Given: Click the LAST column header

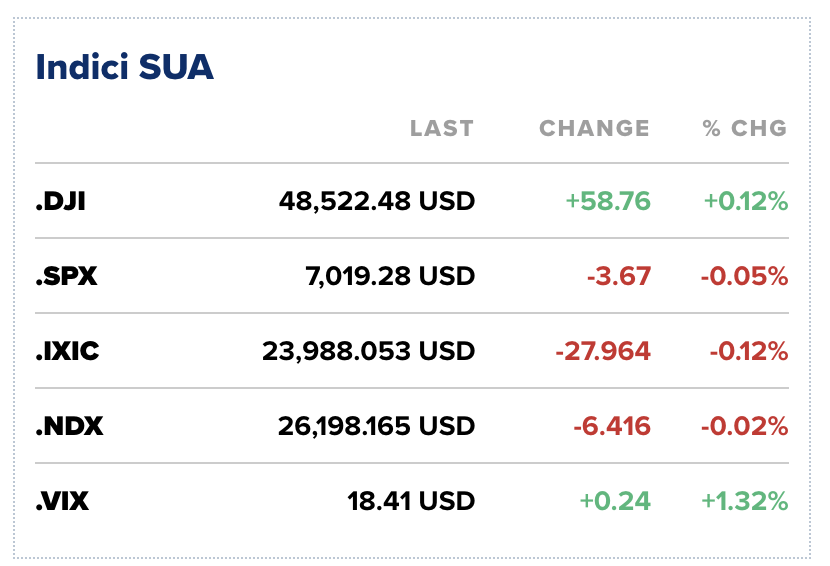Looking at the screenshot, I should coord(442,129).
